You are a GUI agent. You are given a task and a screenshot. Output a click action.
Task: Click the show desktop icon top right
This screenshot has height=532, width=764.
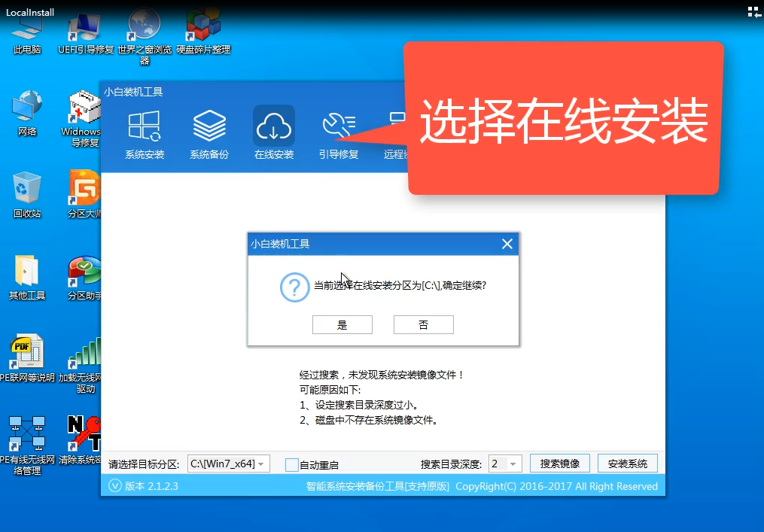pos(753,11)
